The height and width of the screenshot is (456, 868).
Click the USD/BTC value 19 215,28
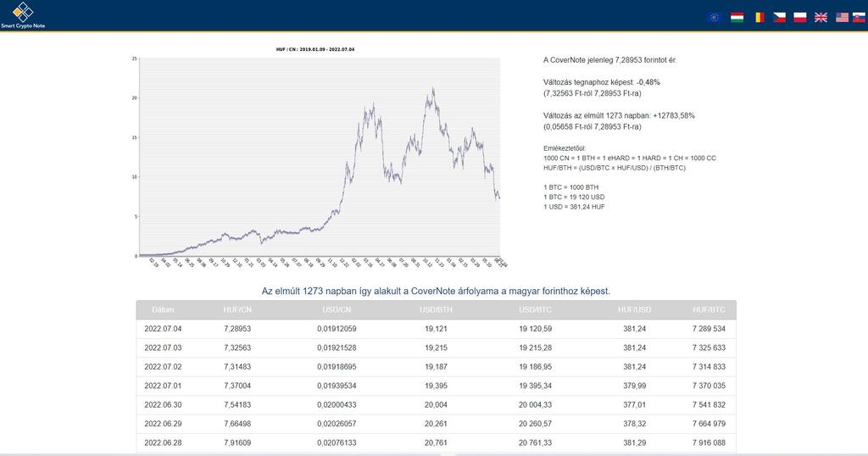(536, 348)
